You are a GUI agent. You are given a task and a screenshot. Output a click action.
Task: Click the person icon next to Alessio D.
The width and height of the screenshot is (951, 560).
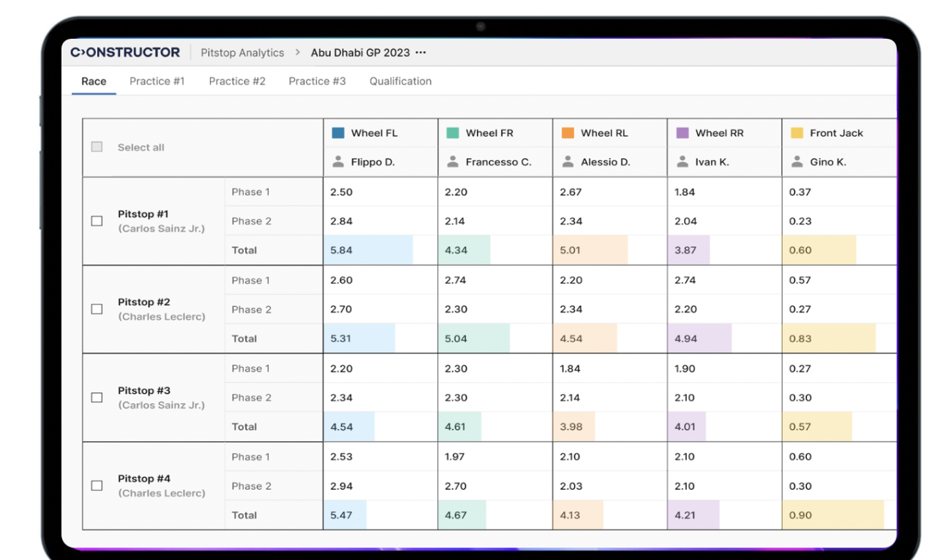click(567, 162)
